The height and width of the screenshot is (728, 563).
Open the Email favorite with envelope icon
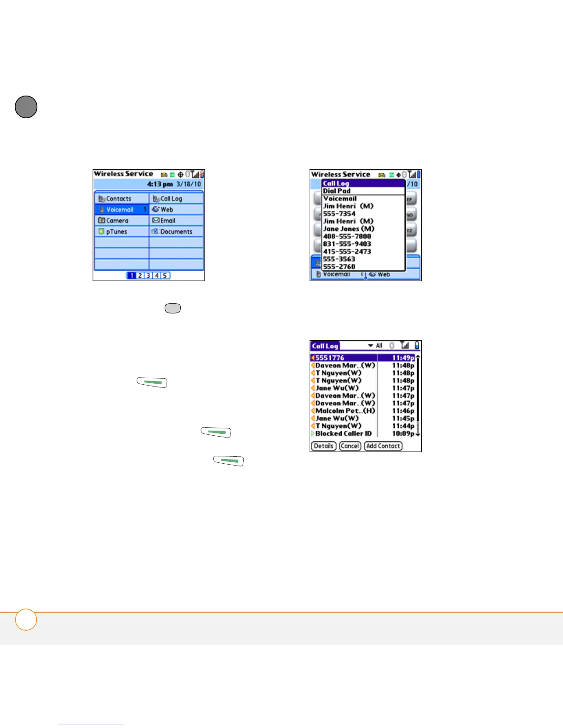177,221
